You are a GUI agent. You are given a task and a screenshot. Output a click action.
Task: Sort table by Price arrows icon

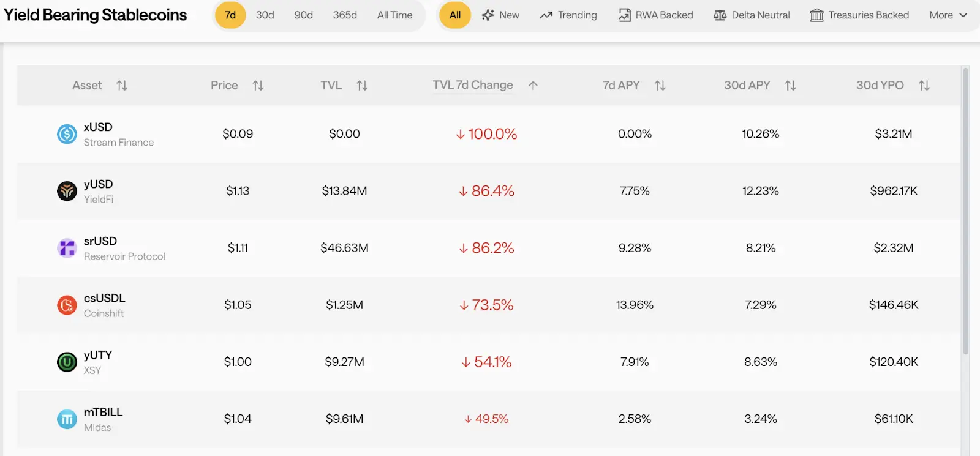[x=258, y=86]
